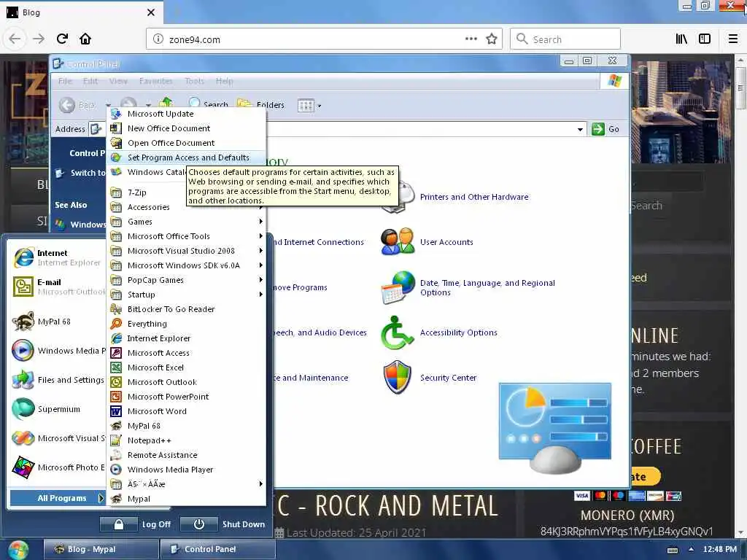Click the Shut Down button
The image size is (747, 560).
(x=223, y=524)
